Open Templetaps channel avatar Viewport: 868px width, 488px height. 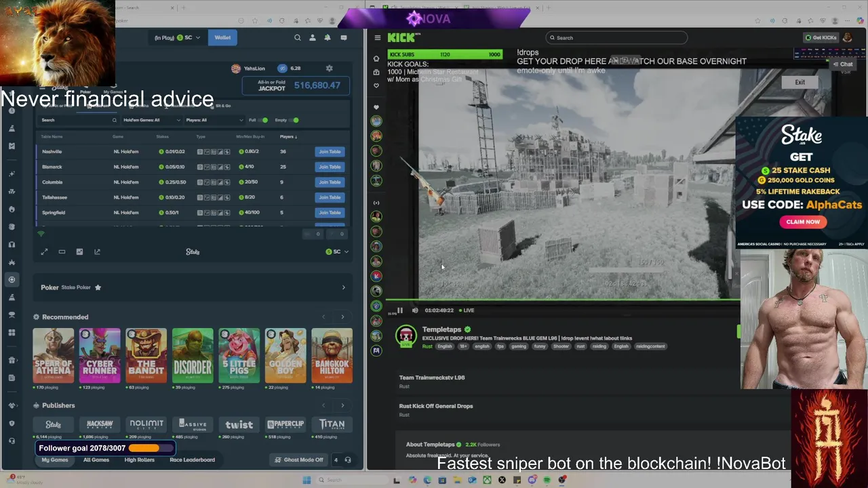406,336
